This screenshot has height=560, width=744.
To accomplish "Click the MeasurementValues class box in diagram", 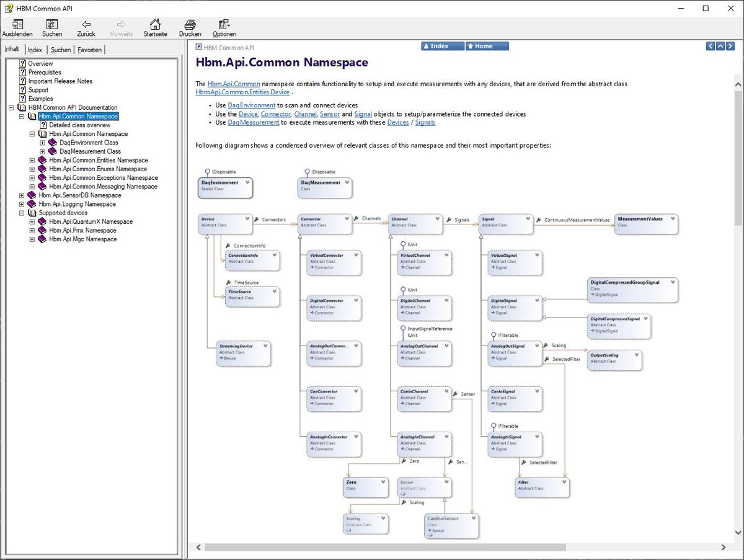I will tap(647, 224).
